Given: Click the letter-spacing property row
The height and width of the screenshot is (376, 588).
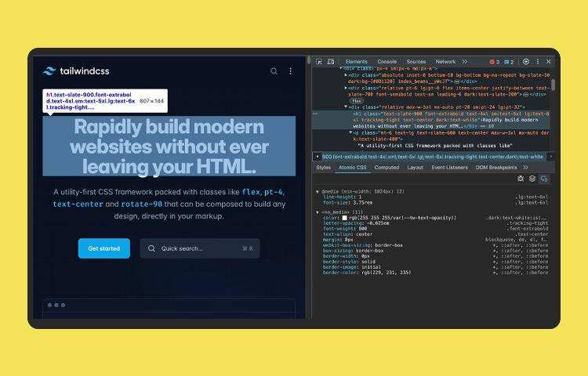Looking at the screenshot, I should [x=356, y=223].
